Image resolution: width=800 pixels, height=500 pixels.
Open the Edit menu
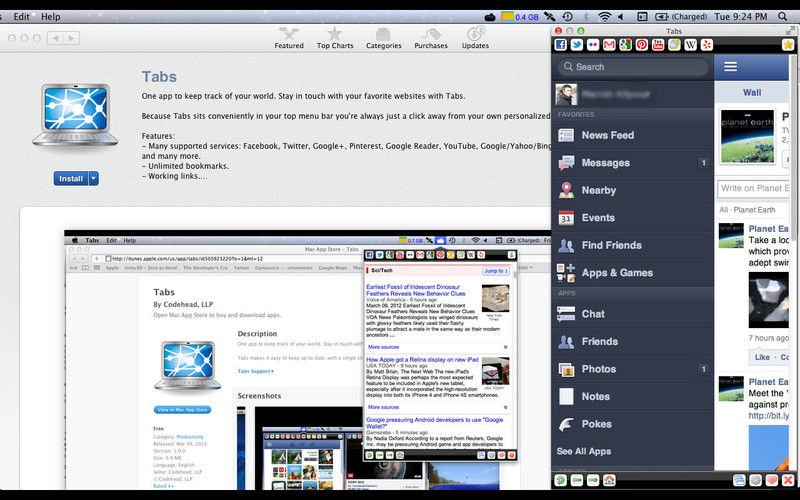(x=21, y=17)
